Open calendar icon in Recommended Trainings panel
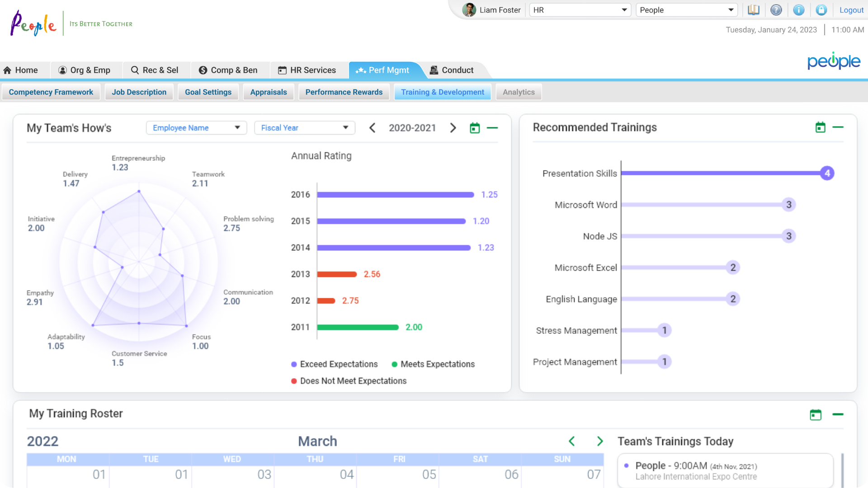868x488 pixels. pyautogui.click(x=821, y=128)
